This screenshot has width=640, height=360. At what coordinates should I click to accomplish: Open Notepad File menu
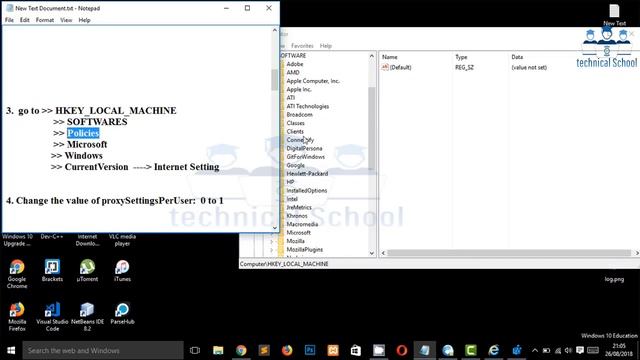[9, 20]
